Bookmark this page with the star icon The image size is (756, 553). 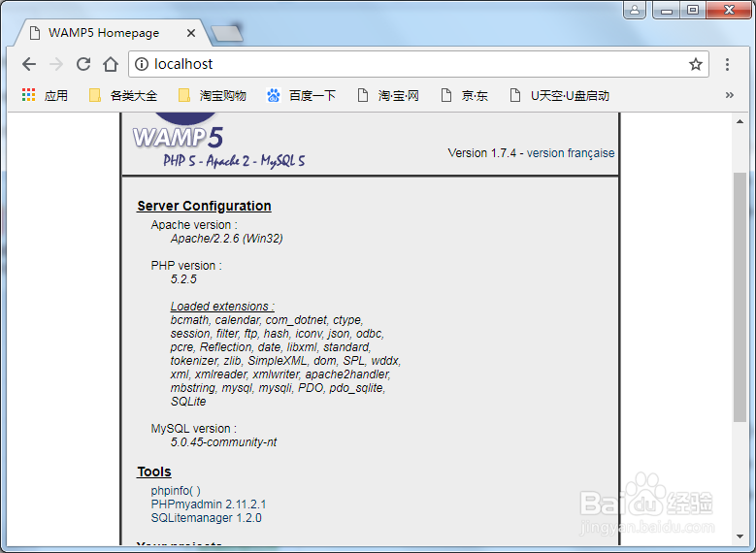695,64
